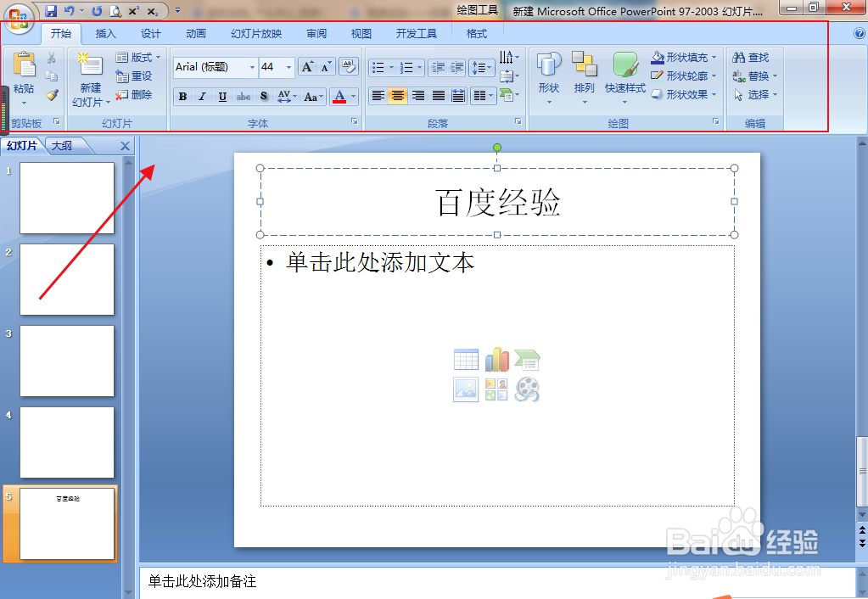Image resolution: width=868 pixels, height=599 pixels.
Task: Cut selection with the scissors icon
Action: coord(52,58)
